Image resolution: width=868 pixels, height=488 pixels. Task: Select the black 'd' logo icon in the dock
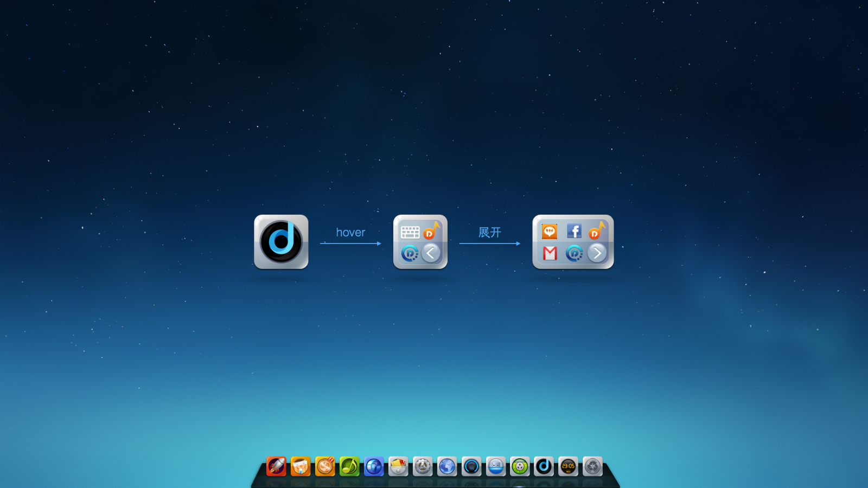point(543,466)
